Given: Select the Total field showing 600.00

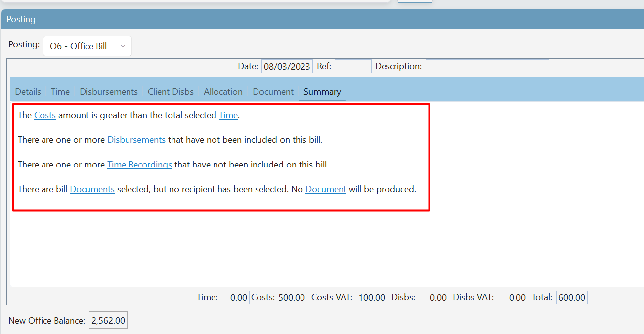Looking at the screenshot, I should [x=572, y=297].
